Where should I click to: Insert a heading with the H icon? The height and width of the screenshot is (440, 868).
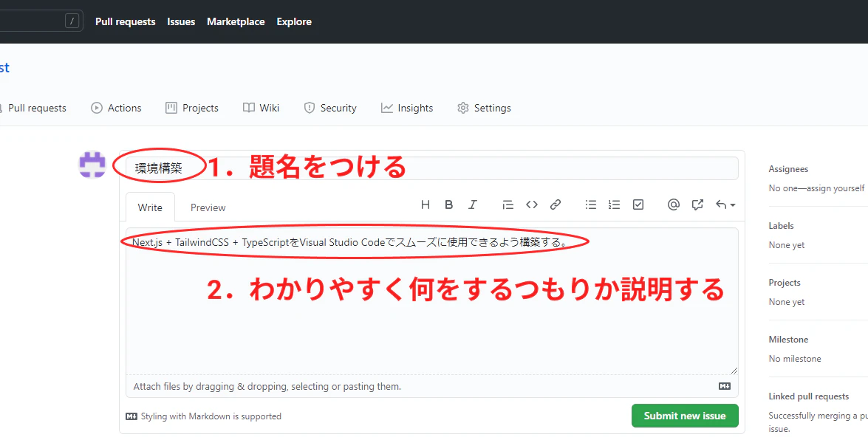pyautogui.click(x=426, y=204)
